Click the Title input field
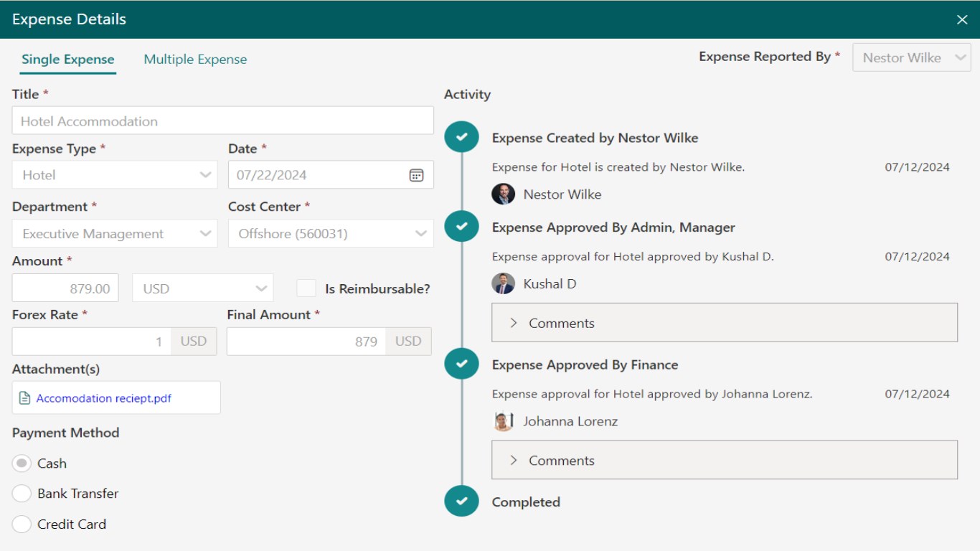980x551 pixels. [222, 121]
